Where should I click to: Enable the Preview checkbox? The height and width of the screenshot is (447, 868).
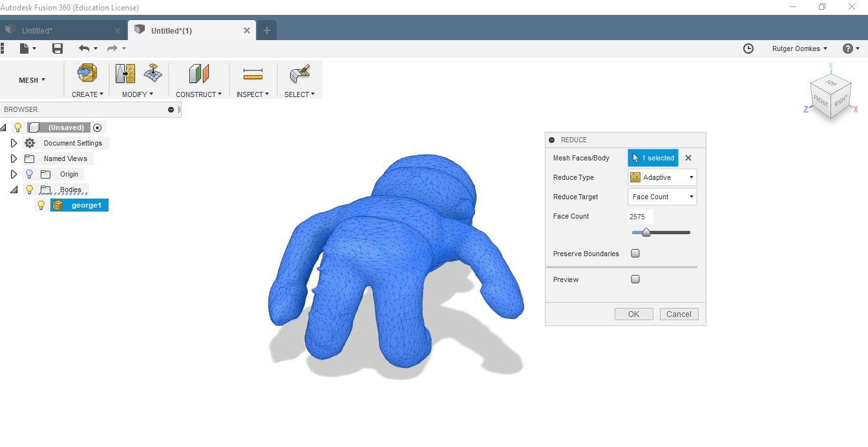click(635, 279)
